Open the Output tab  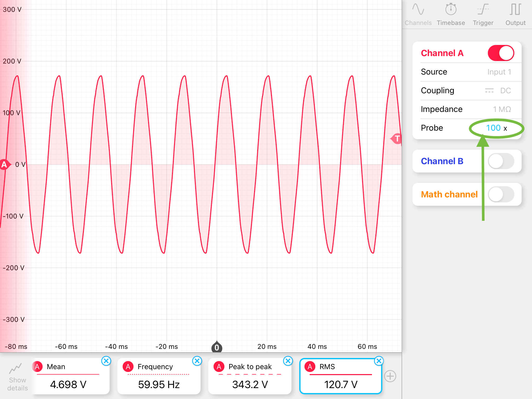pos(515,15)
